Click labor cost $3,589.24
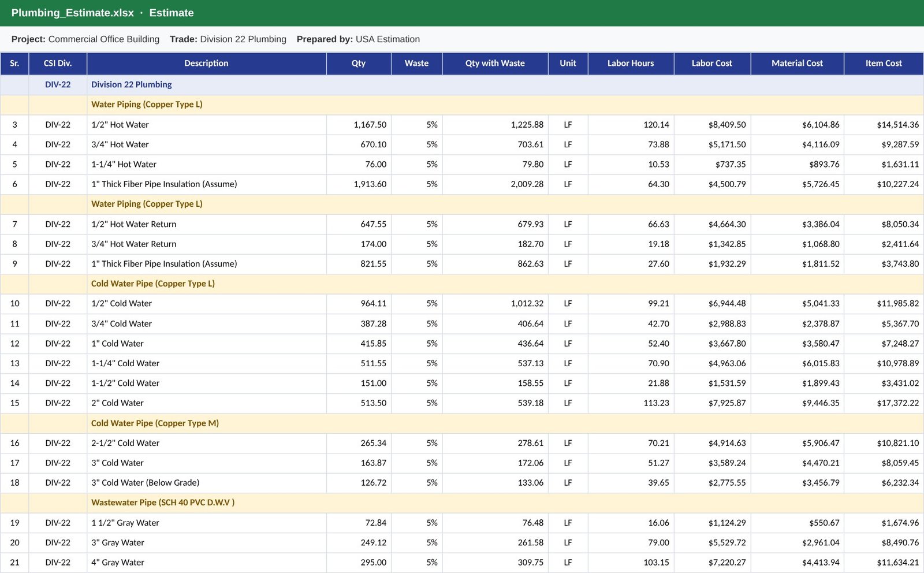924x573 pixels. (x=712, y=463)
